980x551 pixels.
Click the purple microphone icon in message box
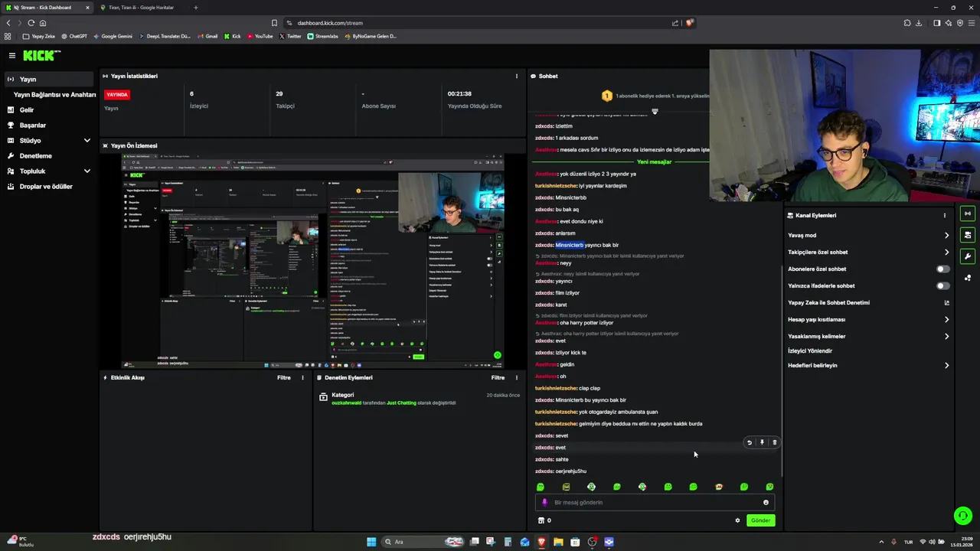tap(544, 503)
